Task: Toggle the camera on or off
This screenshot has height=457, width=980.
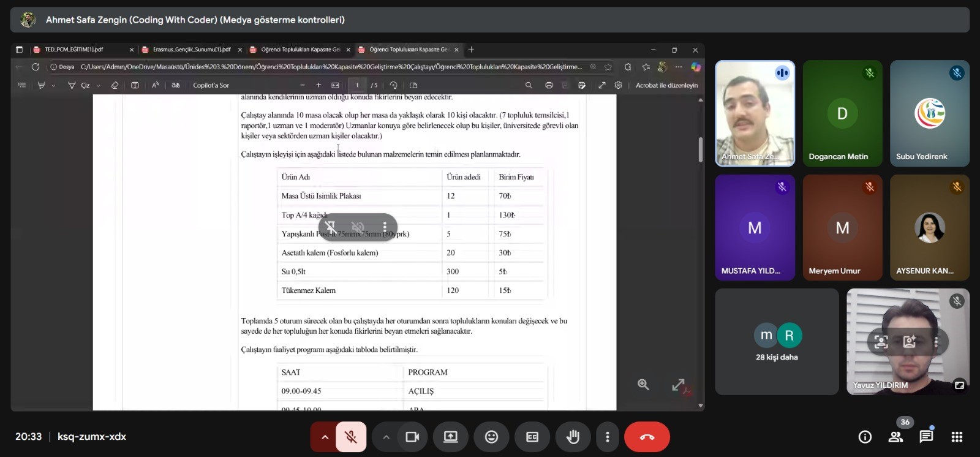Action: click(412, 437)
